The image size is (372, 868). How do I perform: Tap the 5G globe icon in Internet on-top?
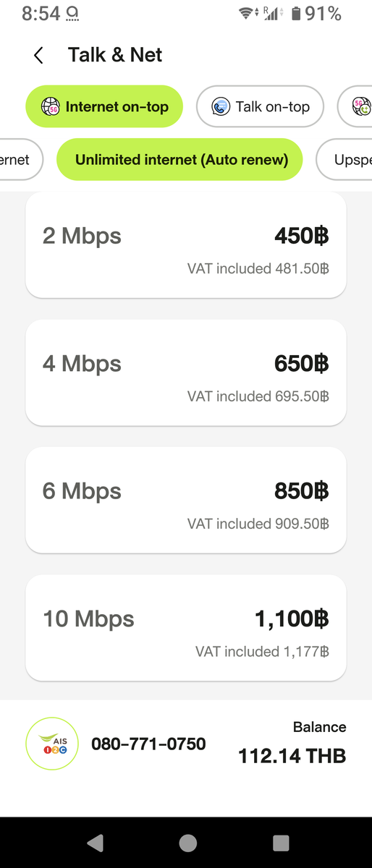pos(51,107)
